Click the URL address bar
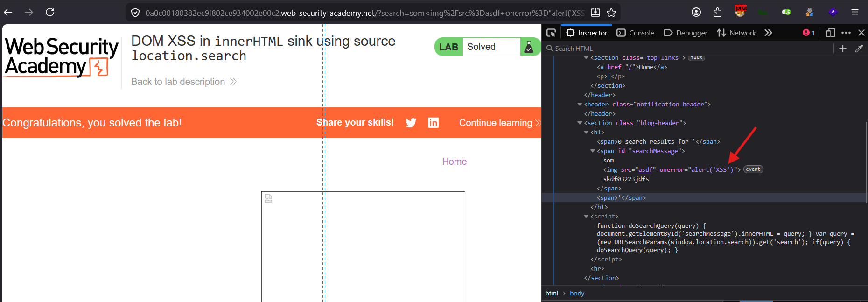 364,13
